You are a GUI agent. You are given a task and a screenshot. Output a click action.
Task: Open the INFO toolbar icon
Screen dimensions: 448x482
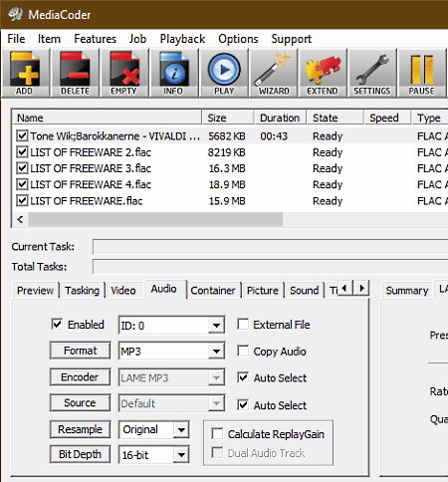174,73
